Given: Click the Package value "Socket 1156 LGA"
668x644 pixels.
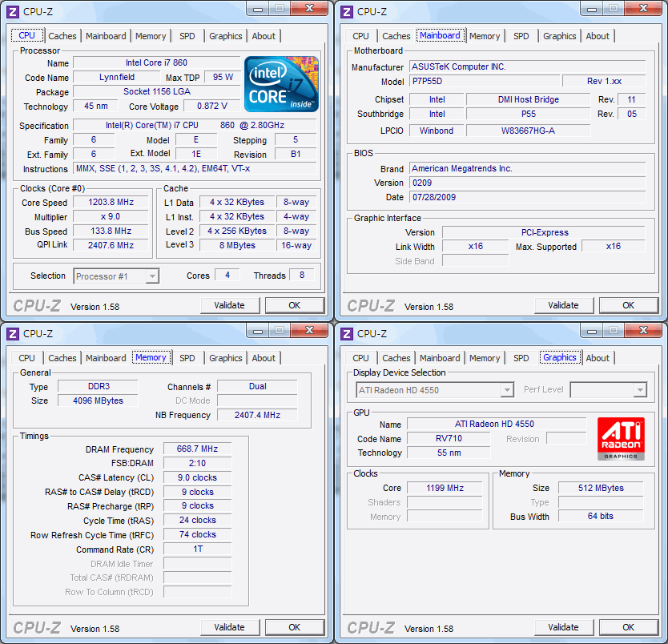Looking at the screenshot, I should (156, 91).
